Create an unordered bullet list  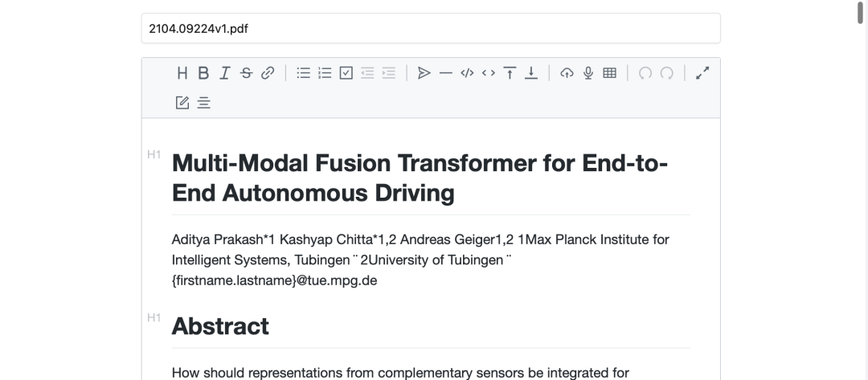(304, 73)
